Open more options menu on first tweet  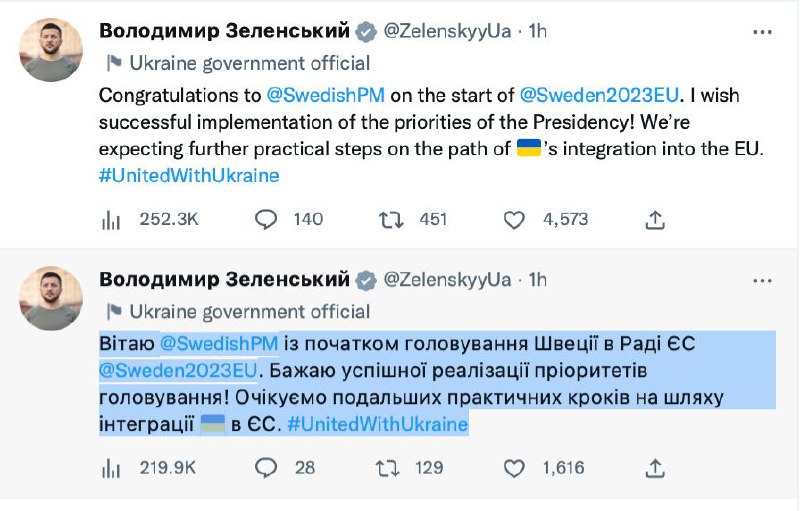762,32
